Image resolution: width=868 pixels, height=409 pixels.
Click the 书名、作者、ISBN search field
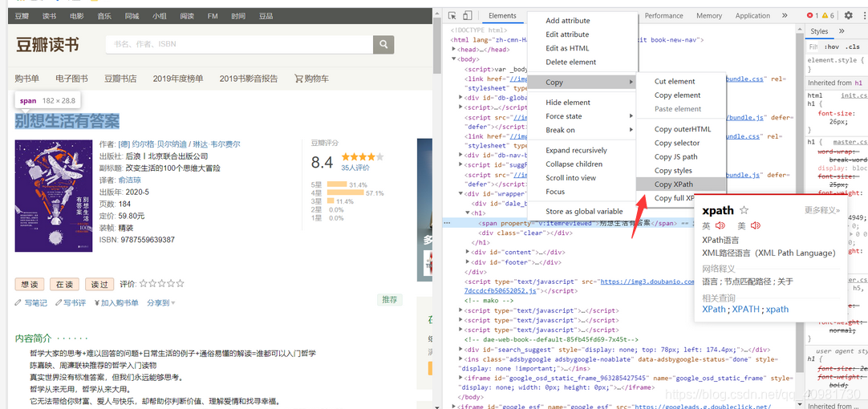click(239, 44)
